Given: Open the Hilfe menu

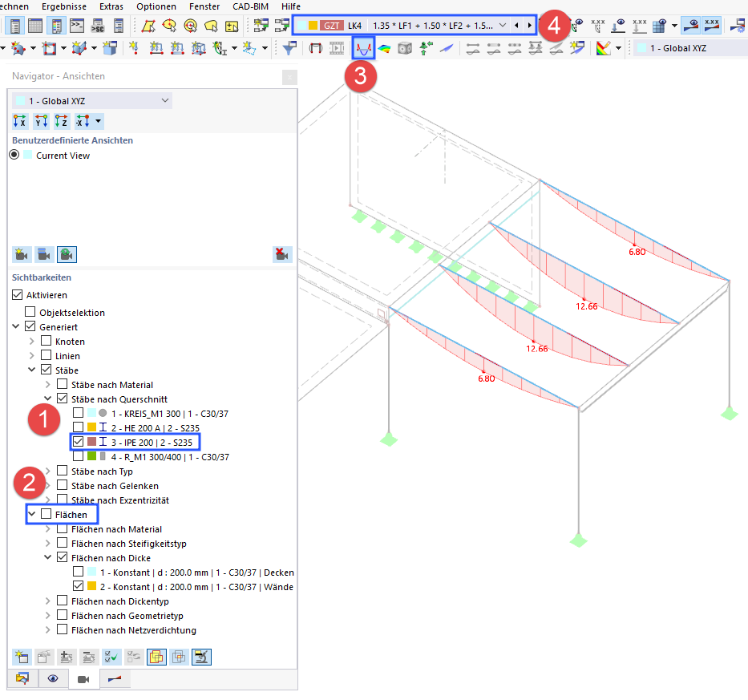Looking at the screenshot, I should (x=290, y=6).
